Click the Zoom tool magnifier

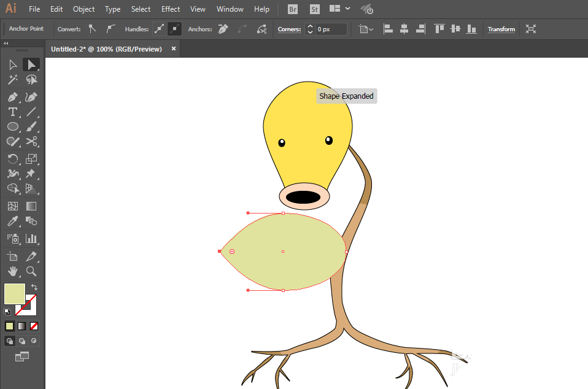(x=31, y=271)
